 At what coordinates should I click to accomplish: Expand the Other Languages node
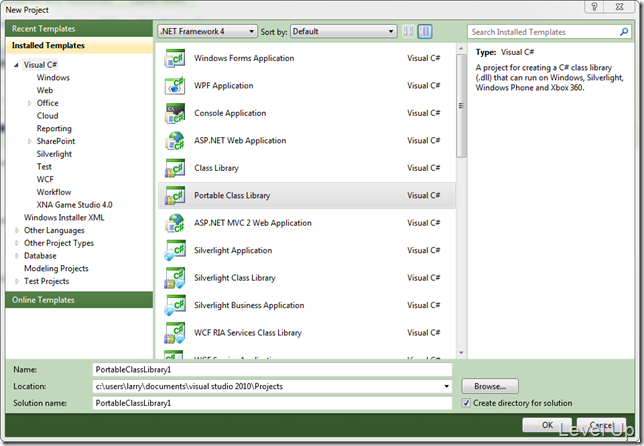tap(17, 230)
